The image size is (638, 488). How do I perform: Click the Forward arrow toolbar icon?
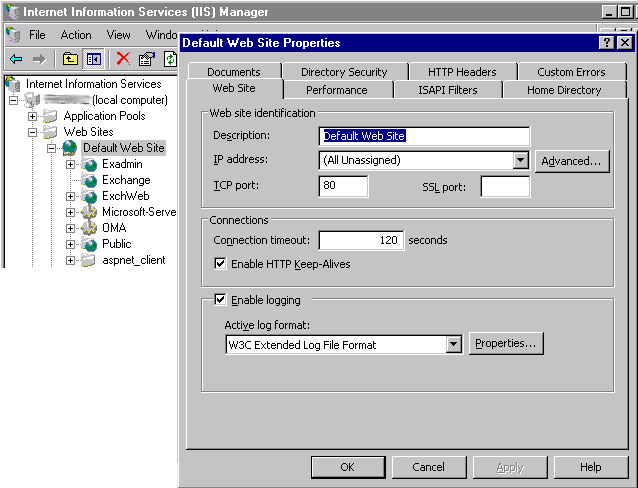coord(39,59)
